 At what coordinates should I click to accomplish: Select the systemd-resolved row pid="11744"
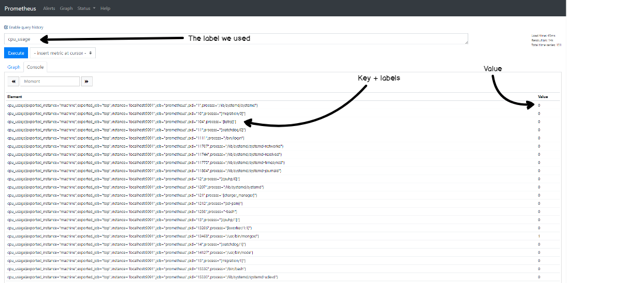tap(283, 155)
